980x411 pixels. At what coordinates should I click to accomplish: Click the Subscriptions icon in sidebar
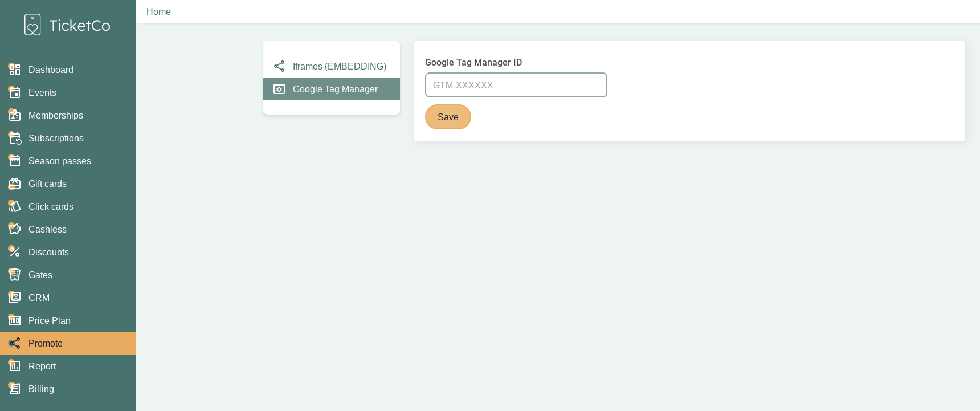[15, 138]
